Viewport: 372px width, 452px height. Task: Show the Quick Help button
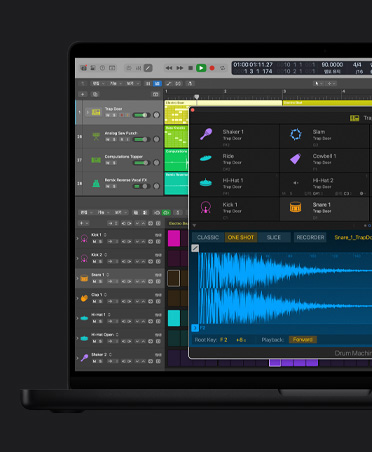tap(102, 68)
